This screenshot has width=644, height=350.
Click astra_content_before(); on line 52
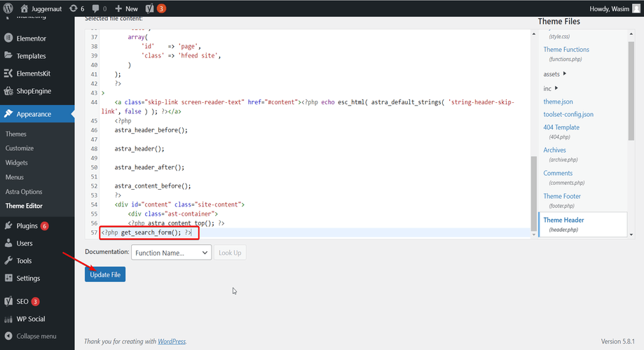(x=153, y=186)
